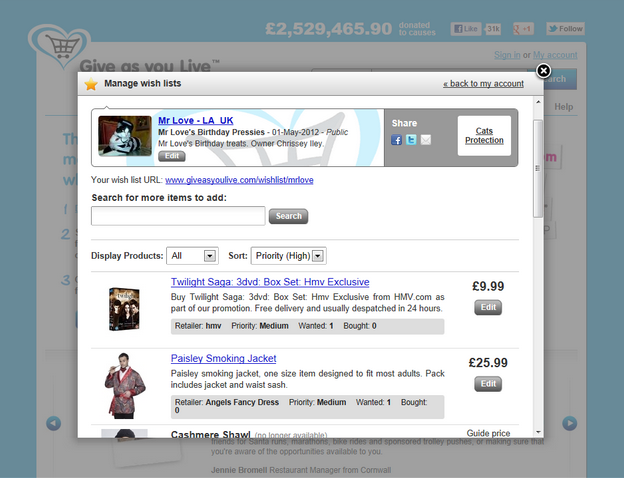624x478 pixels.
Task: Edit the Paisley Smoking Jacket item
Action: (488, 384)
